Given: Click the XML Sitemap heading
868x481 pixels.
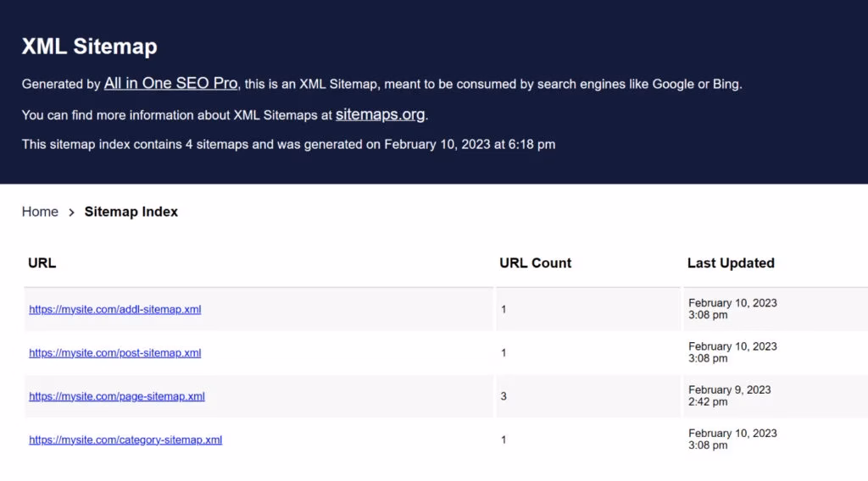Looking at the screenshot, I should (x=89, y=46).
